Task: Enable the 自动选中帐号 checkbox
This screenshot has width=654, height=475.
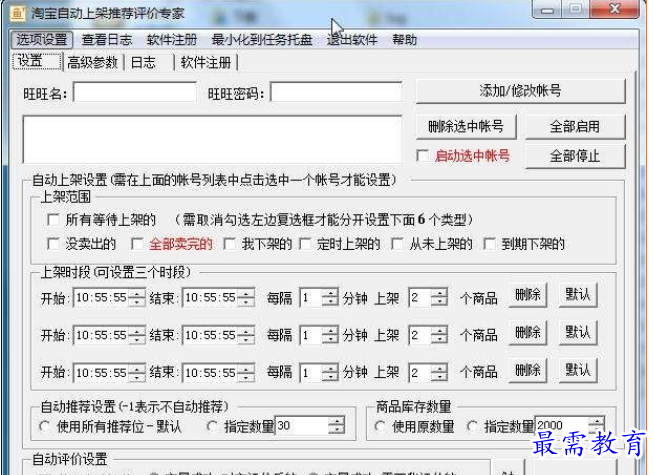Action: click(x=423, y=156)
